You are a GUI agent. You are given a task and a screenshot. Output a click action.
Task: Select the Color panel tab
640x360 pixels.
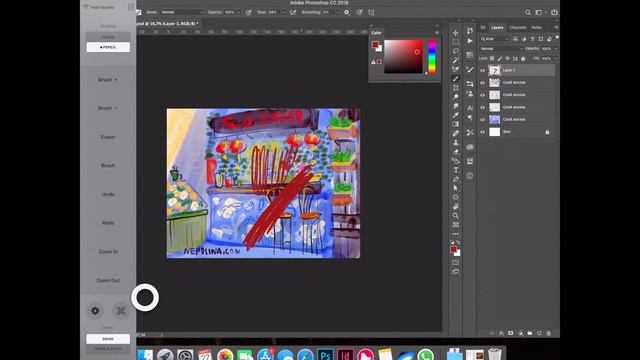point(376,33)
